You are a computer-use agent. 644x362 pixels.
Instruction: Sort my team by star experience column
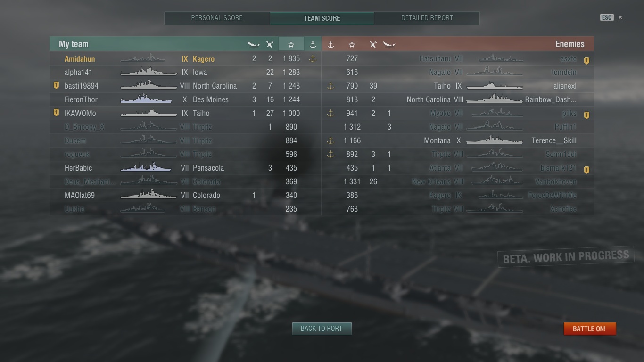tap(291, 44)
